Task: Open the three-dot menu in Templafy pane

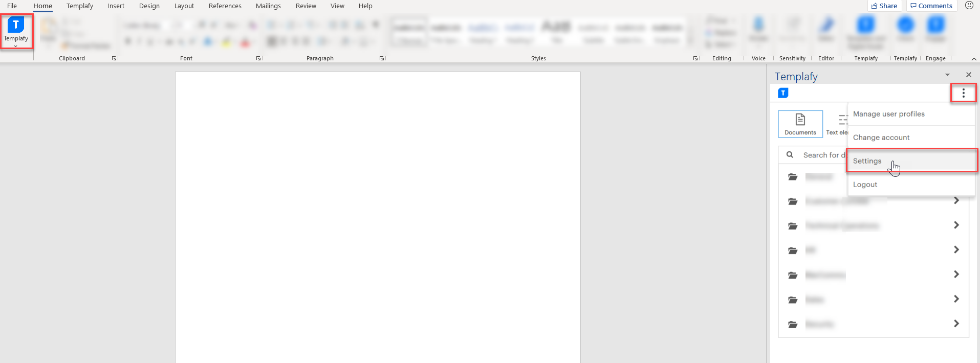Action: (963, 93)
